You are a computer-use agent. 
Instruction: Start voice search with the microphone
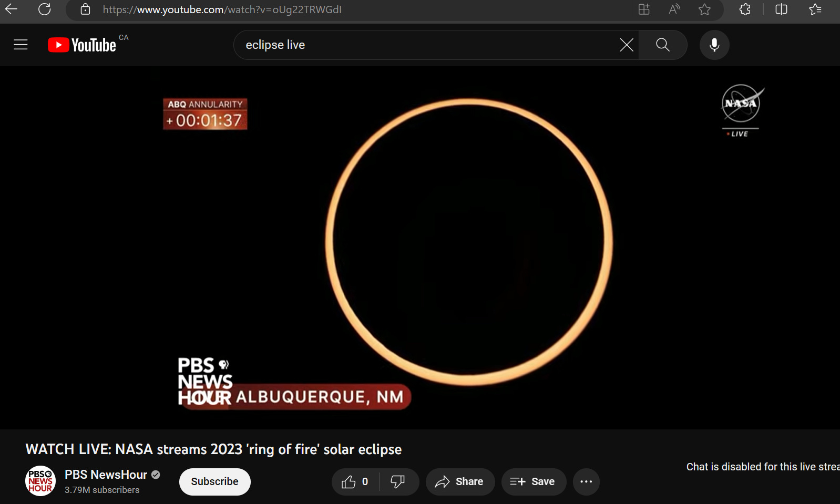pos(714,45)
